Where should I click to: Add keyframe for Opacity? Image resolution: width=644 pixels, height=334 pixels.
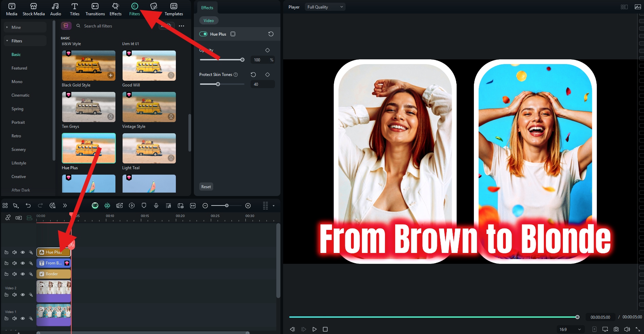pos(268,50)
